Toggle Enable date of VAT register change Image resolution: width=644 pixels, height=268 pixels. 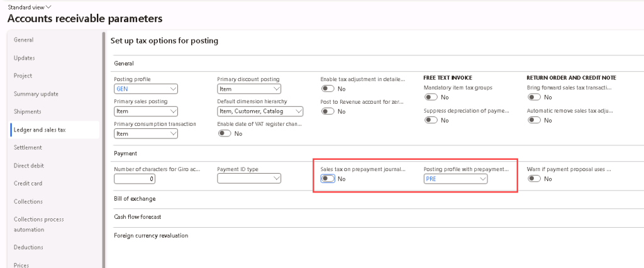click(x=224, y=133)
